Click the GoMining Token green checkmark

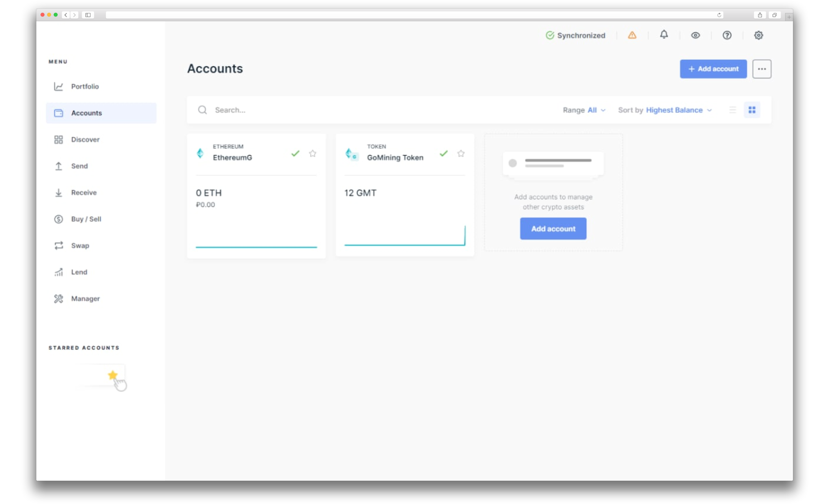point(443,154)
